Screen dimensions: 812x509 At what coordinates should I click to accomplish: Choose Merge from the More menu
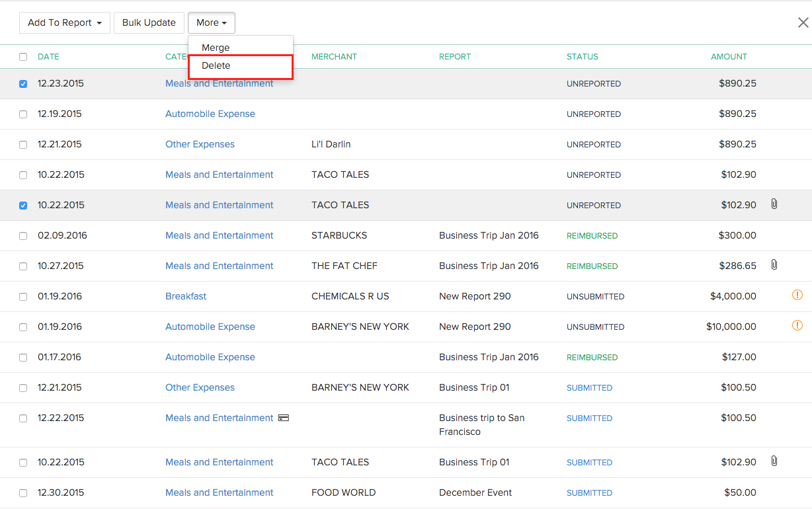[x=216, y=48]
